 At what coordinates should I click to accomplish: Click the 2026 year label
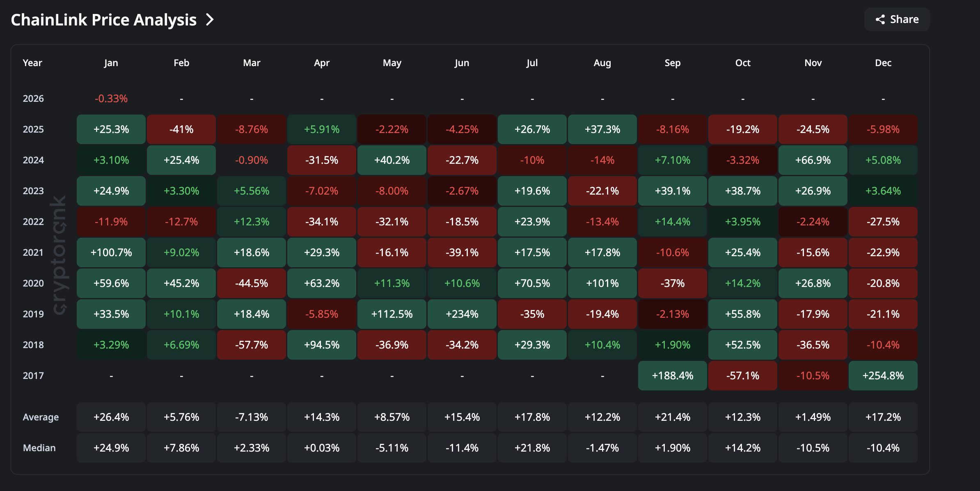[33, 98]
